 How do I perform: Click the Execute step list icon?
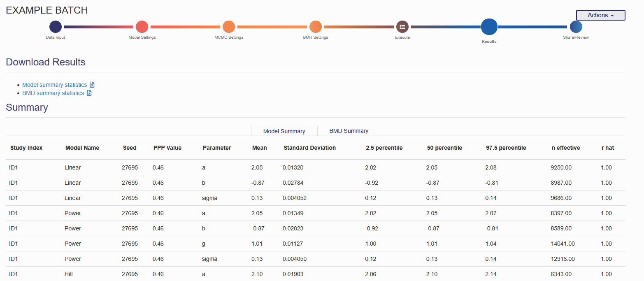pyautogui.click(x=402, y=27)
